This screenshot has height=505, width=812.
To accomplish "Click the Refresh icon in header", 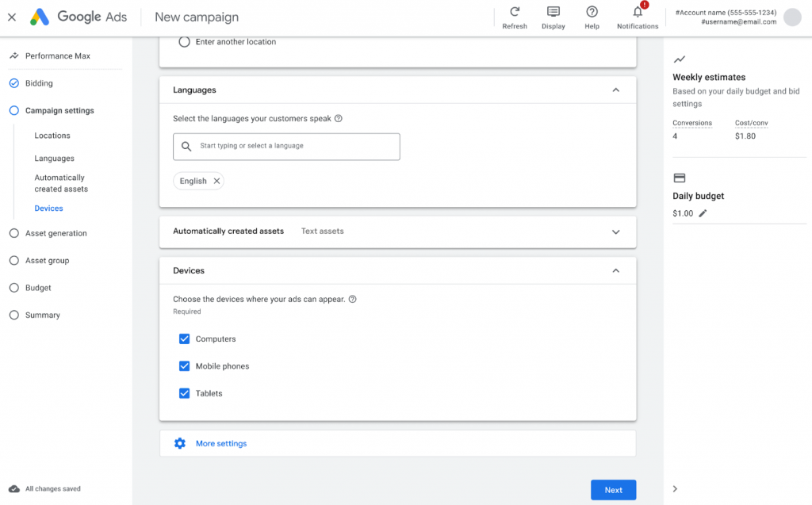I will (x=514, y=12).
